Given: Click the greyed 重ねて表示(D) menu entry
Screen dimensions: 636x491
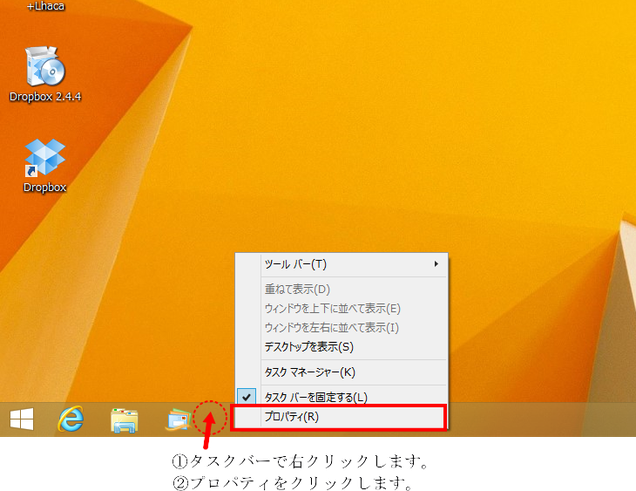Looking at the screenshot, I should [342, 289].
